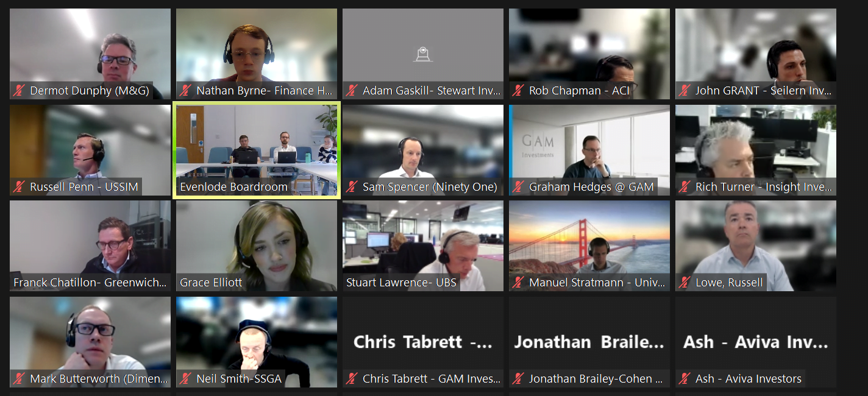Click the Mark Butterworth name label
Image resolution: width=868 pixels, height=396 pixels.
tap(99, 378)
